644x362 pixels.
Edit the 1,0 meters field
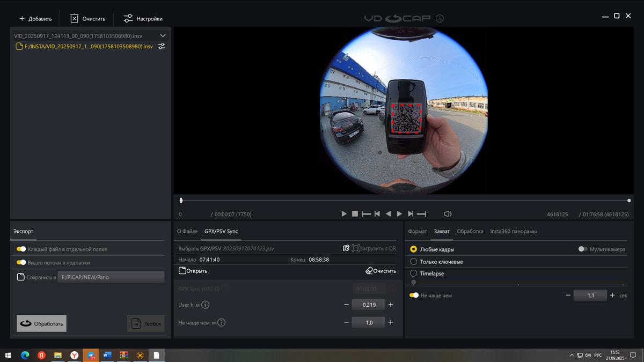(x=369, y=322)
